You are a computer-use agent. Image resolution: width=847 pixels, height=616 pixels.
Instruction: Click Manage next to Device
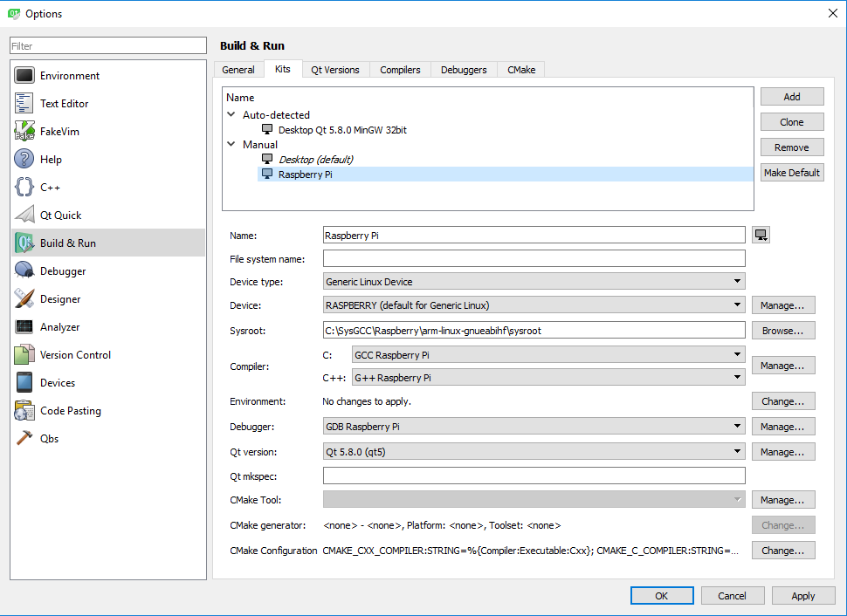coord(782,305)
